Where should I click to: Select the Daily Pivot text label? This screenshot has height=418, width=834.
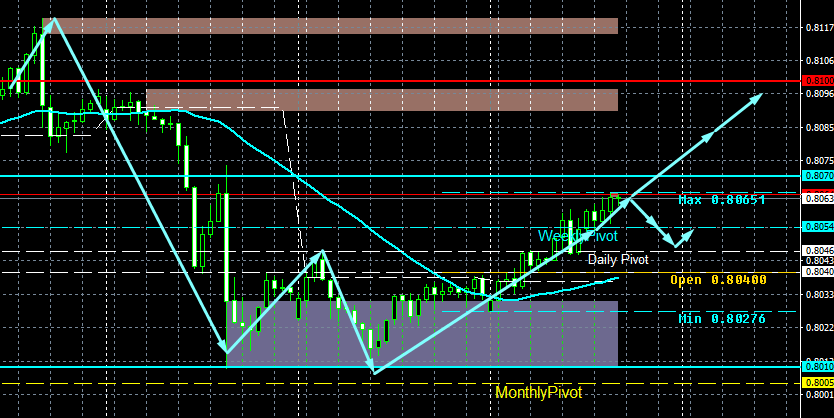pos(618,260)
